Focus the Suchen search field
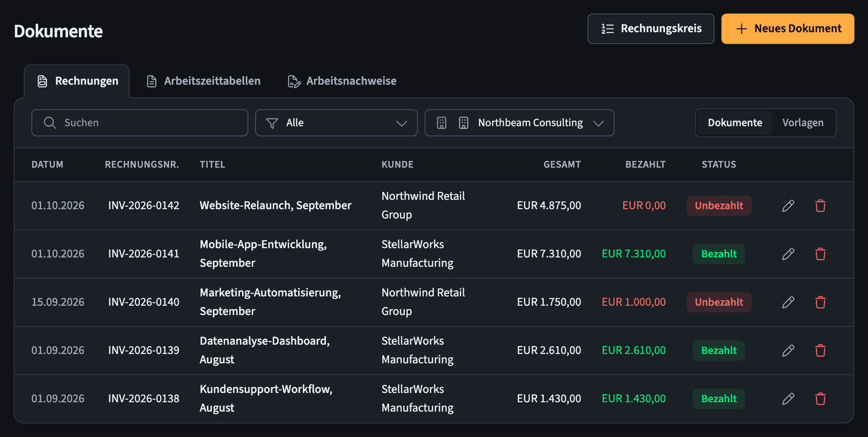 139,123
